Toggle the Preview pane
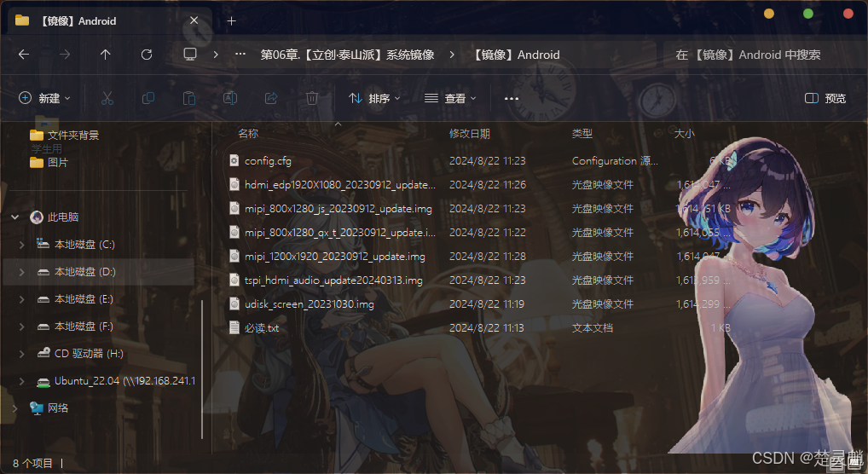The width and height of the screenshot is (868, 474). pos(825,99)
